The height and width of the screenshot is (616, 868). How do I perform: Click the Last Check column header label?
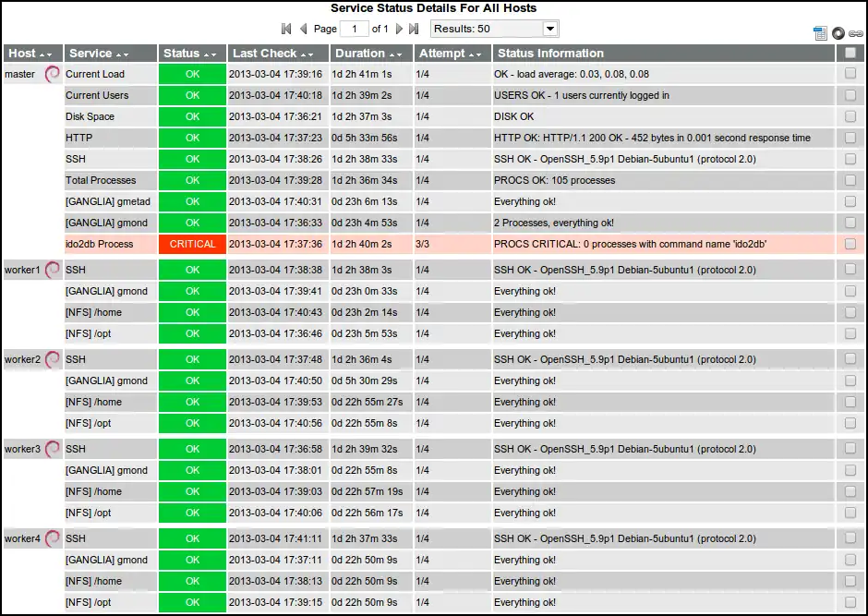click(x=264, y=54)
